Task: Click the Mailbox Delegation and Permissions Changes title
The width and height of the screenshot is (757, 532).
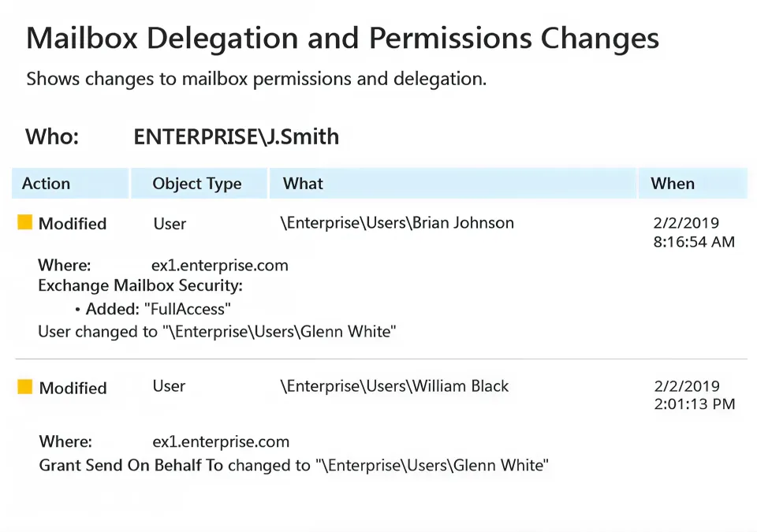Action: [x=343, y=39]
